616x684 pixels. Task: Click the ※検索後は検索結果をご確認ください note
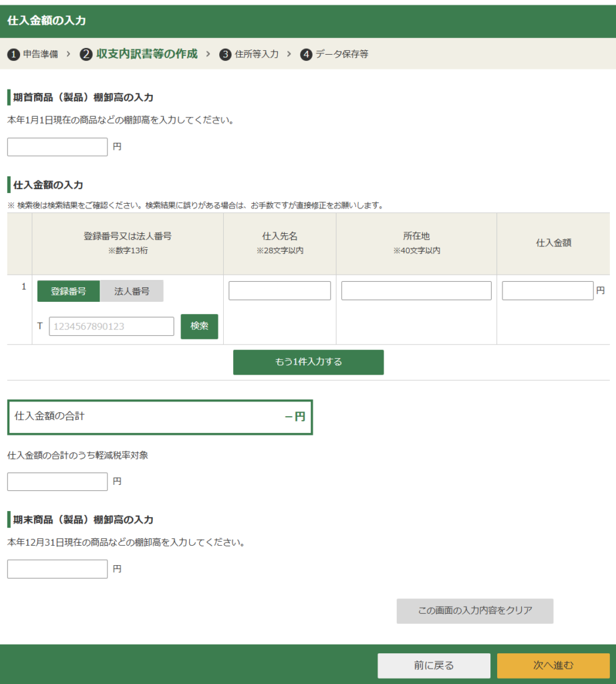click(x=196, y=206)
